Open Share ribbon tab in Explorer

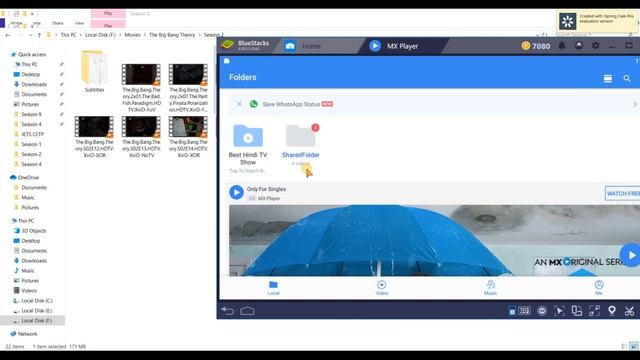[58, 23]
